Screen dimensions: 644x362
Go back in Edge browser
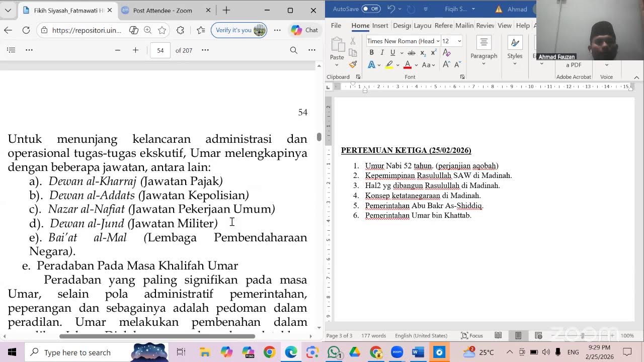[8, 30]
